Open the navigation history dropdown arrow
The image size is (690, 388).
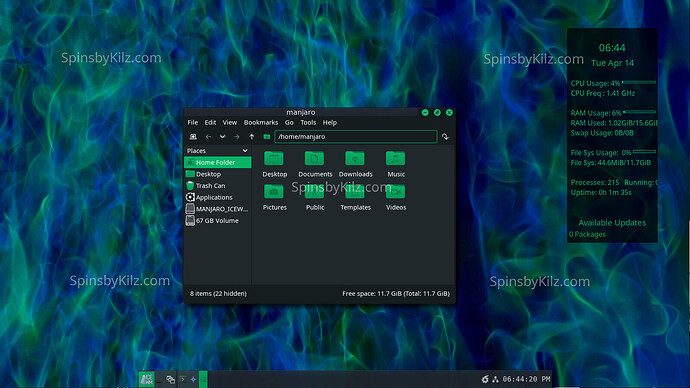(x=222, y=137)
